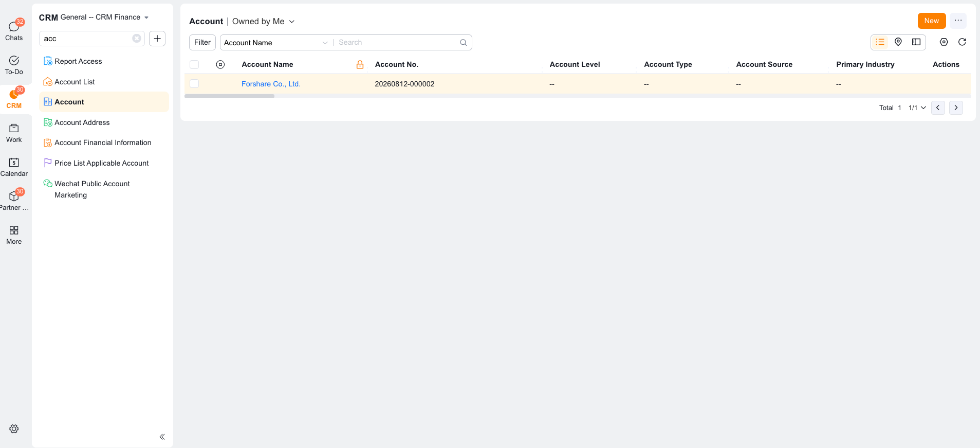Image resolution: width=980 pixels, height=448 pixels.
Task: Open the CRM section icon
Action: 14,95
